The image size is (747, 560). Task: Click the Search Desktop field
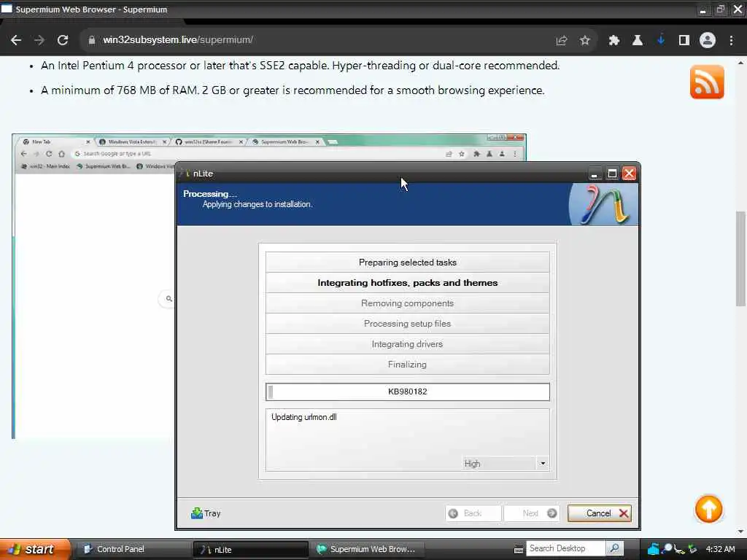click(565, 548)
